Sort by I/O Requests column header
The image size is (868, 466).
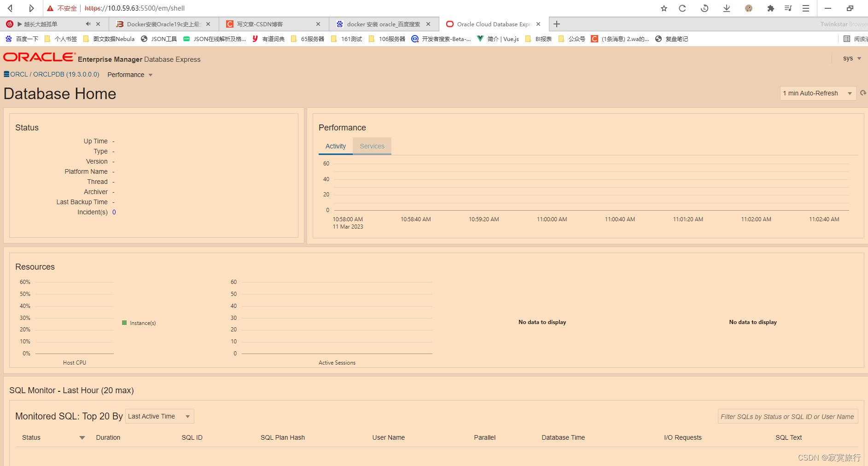click(683, 437)
